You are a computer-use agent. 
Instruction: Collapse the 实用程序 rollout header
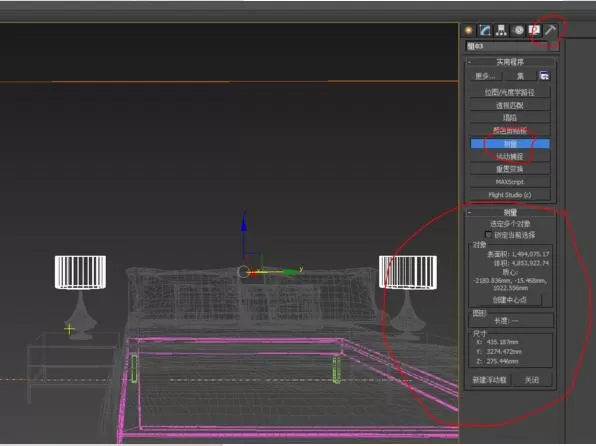pyautogui.click(x=510, y=62)
